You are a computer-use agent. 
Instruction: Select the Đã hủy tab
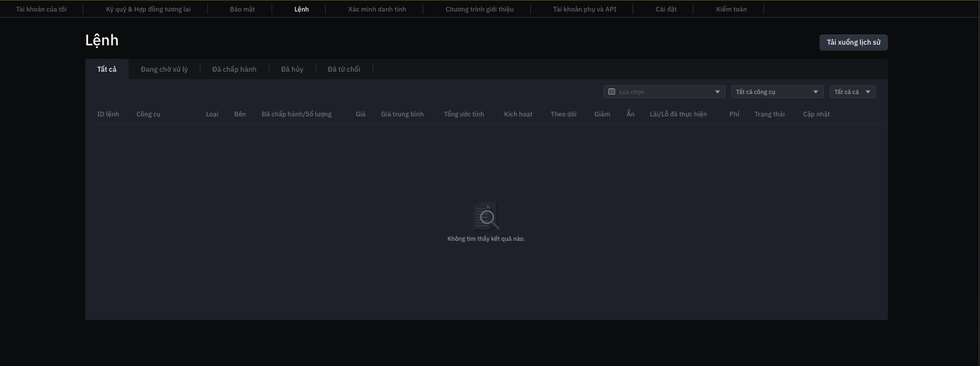[292, 69]
